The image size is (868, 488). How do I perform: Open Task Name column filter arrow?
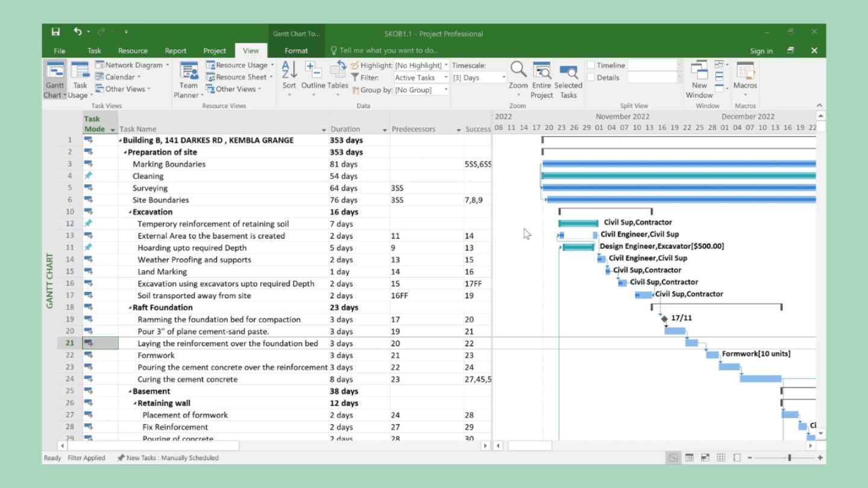coord(324,130)
